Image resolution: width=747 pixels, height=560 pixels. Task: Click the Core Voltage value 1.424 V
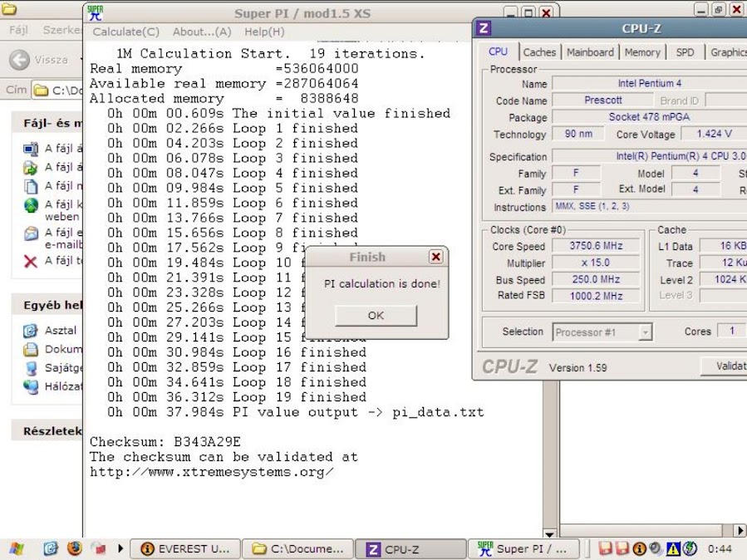click(x=714, y=134)
